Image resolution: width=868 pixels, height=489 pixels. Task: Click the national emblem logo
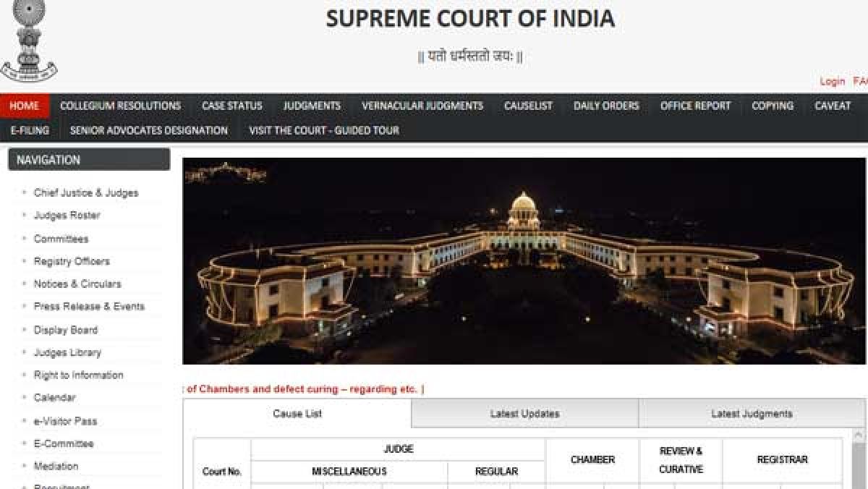[29, 41]
